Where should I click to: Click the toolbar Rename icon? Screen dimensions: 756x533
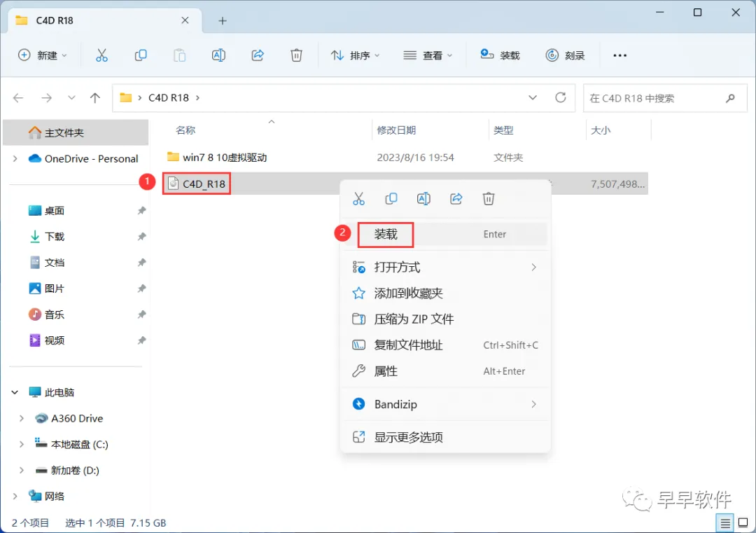(x=218, y=55)
